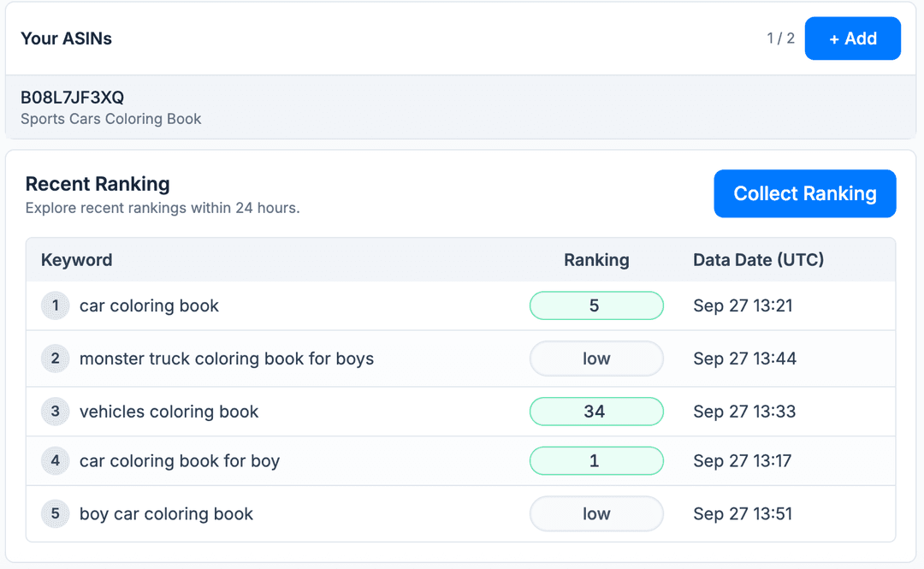Click the badge numbered 4 in the keyword list
This screenshot has height=569, width=924.
55,460
